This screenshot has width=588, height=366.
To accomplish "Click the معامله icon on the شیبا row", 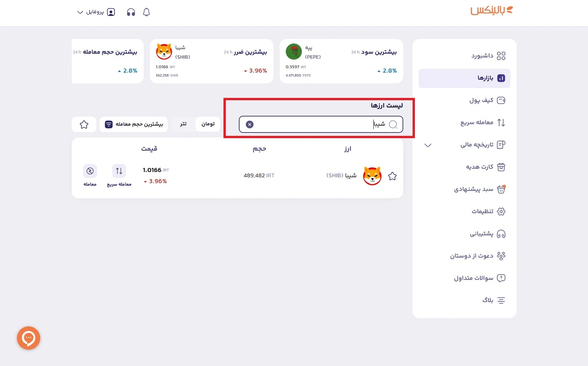I will [x=90, y=171].
